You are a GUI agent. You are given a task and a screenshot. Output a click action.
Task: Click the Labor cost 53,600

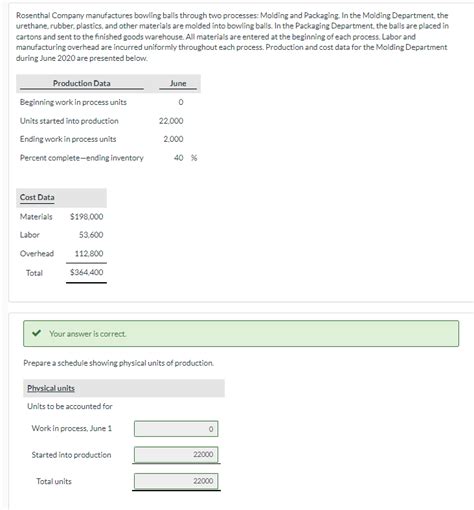[x=91, y=235]
